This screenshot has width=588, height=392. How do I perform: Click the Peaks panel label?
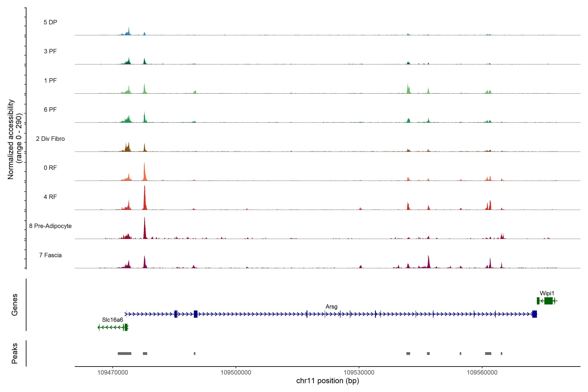[15, 353]
